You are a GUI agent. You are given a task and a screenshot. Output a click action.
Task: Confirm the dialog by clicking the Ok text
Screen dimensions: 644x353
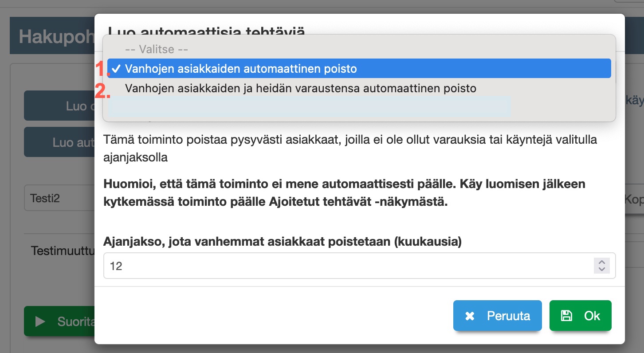592,316
